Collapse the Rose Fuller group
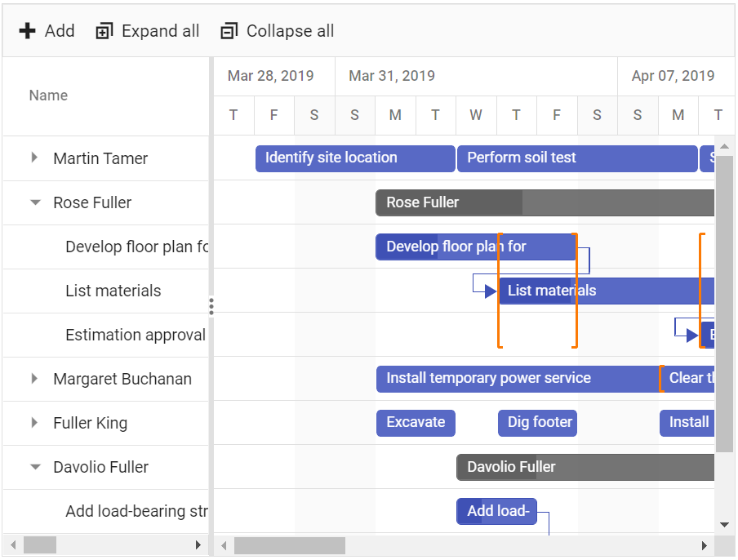738x560 pixels. tap(35, 202)
